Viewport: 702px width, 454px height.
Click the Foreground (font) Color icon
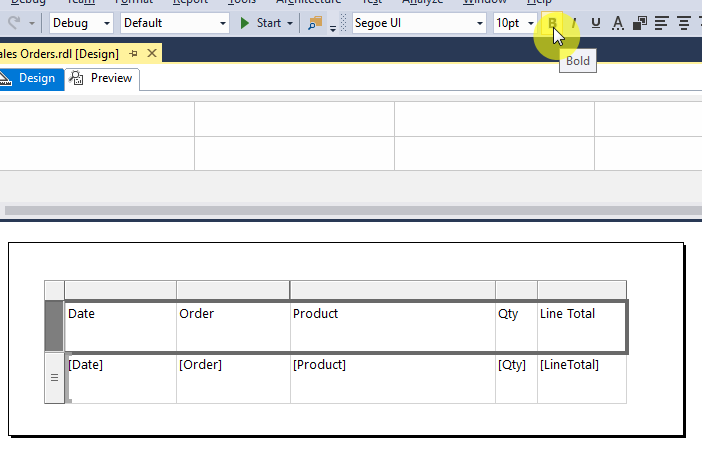(x=618, y=23)
